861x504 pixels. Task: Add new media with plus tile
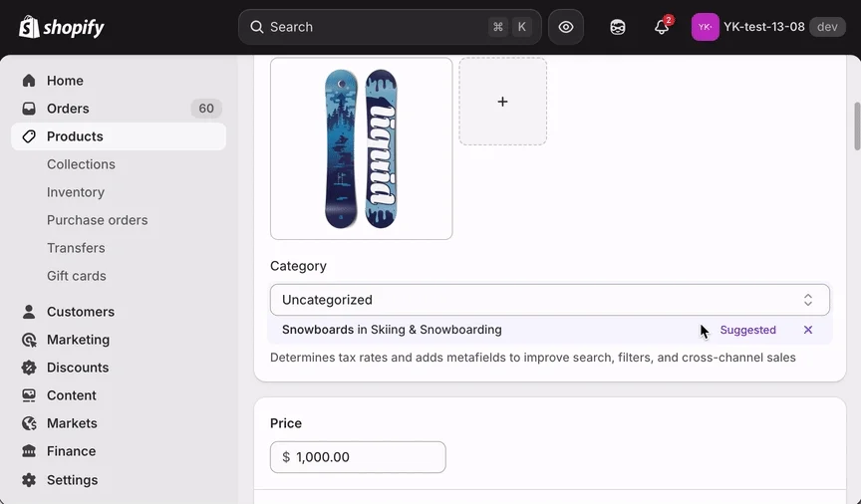coord(502,102)
